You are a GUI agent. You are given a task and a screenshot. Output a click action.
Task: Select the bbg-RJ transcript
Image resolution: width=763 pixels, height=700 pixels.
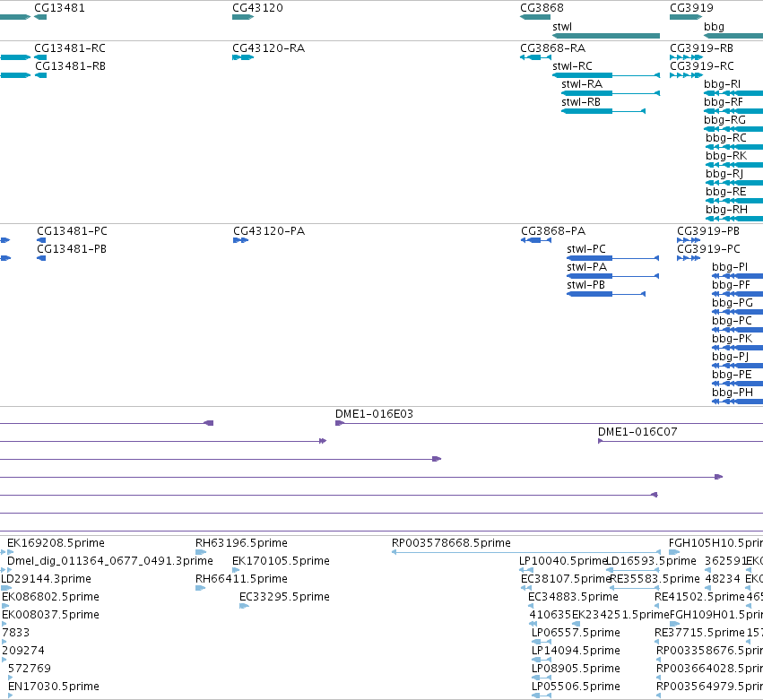click(724, 174)
